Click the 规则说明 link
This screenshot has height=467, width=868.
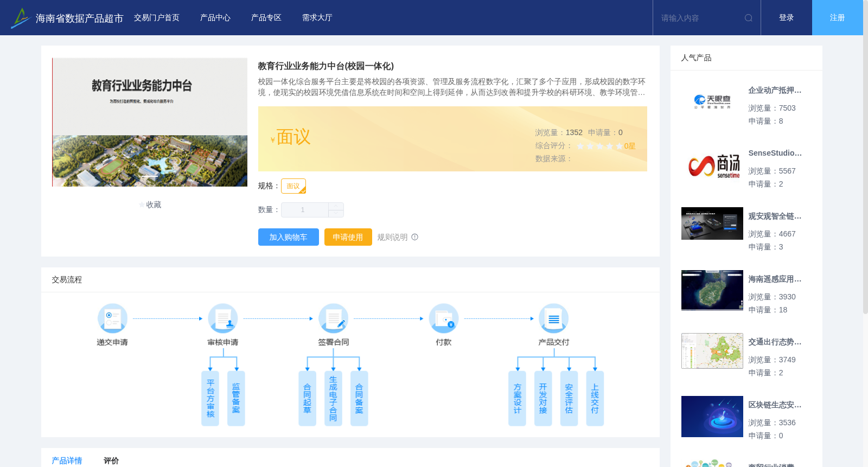pyautogui.click(x=392, y=237)
